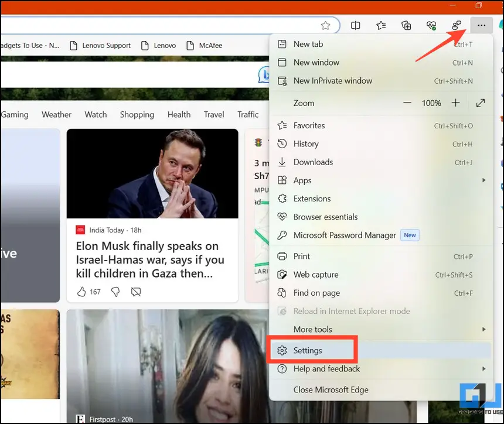Click the split screen toolbar icon
504x424 pixels.
coord(355,25)
